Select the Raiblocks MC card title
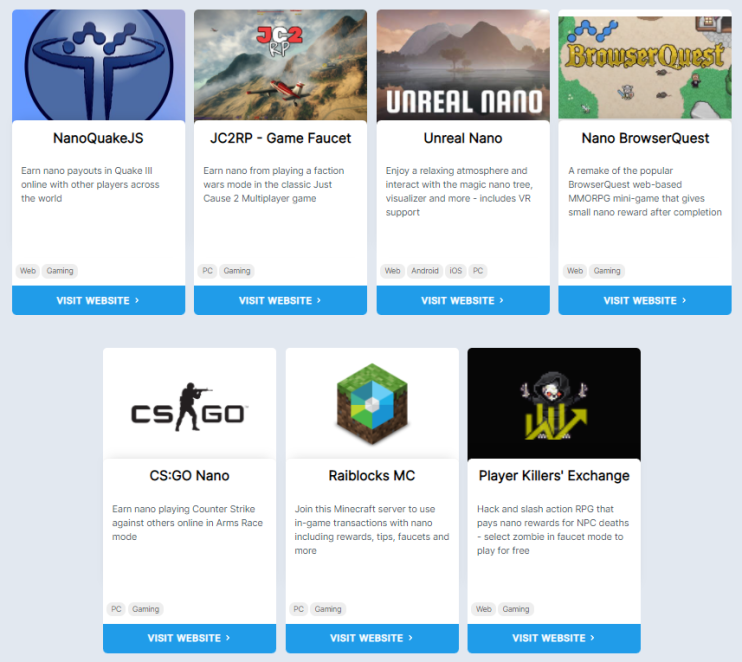742x662 pixels. (x=372, y=476)
